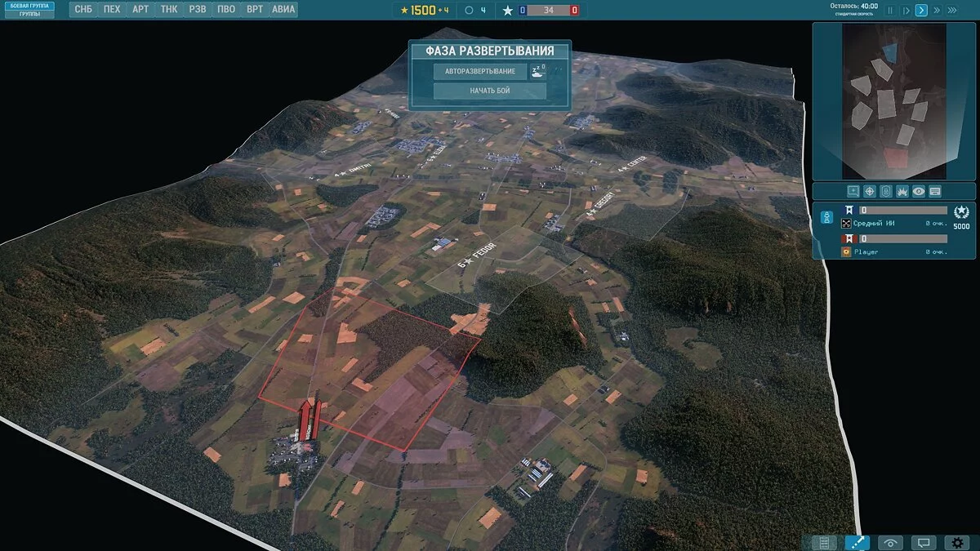
Task: Click the red reinforcement arrow on the map
Action: click(x=307, y=419)
